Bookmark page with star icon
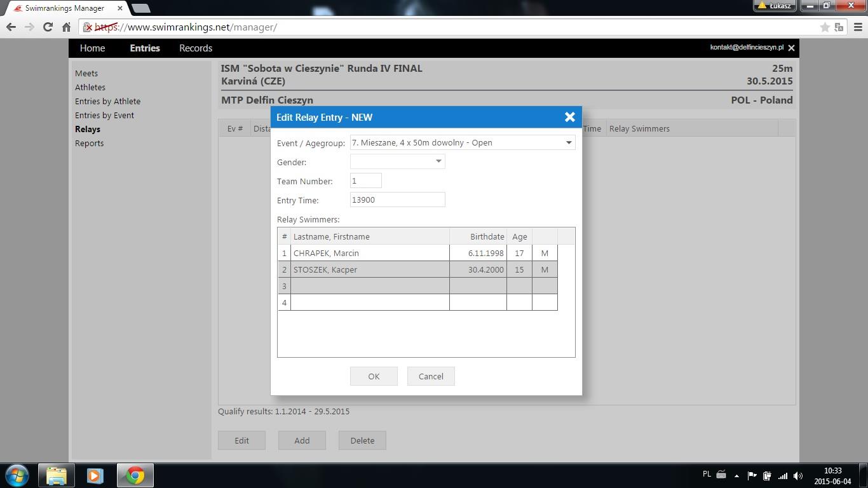 click(x=825, y=27)
